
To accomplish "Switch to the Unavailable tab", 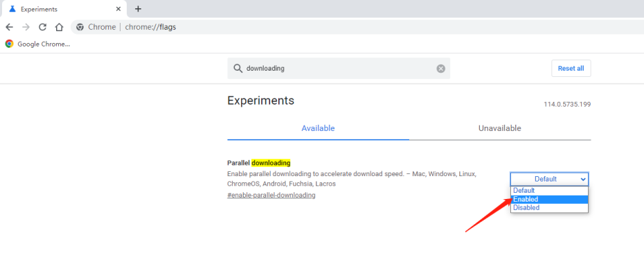I will (500, 128).
